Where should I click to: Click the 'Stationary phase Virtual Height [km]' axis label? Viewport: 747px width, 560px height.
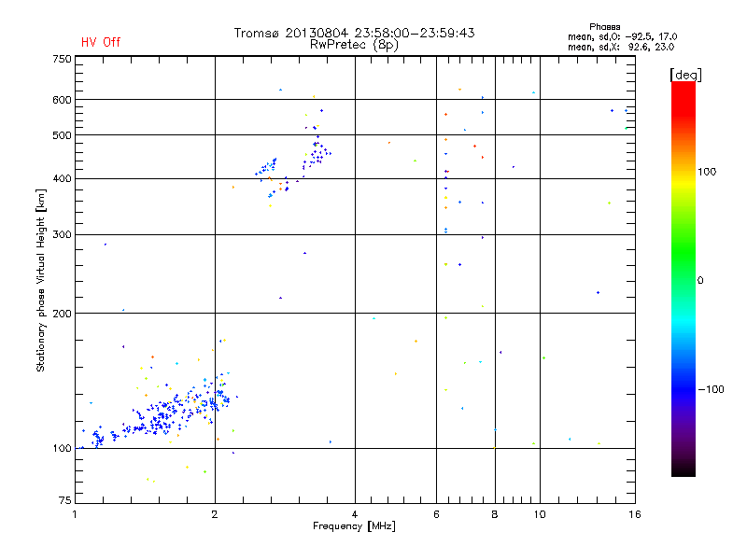[x=41, y=281]
